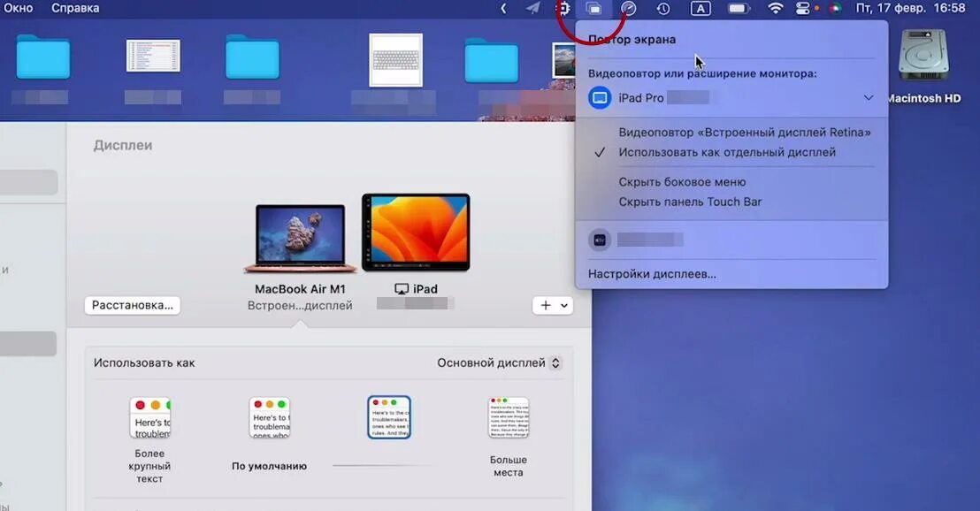Click the Расстановка… button
Screen dimensions: 980x511
tap(133, 305)
